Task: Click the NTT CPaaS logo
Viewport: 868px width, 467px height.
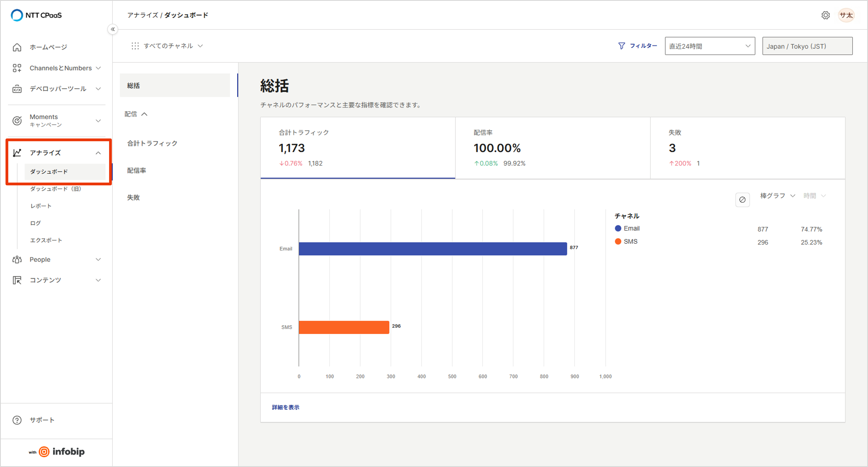Action: 36,15
